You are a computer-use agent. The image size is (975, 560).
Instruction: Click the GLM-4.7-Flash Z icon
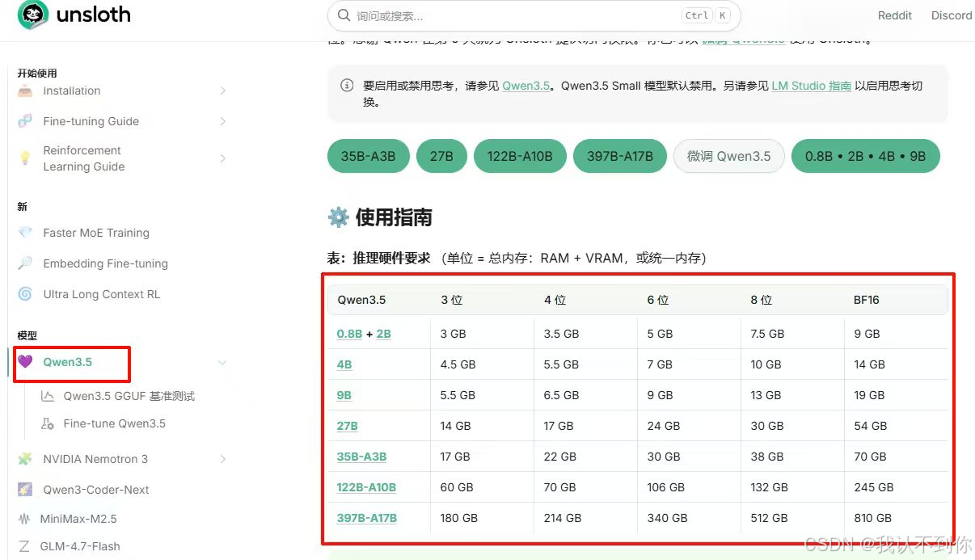(x=24, y=546)
